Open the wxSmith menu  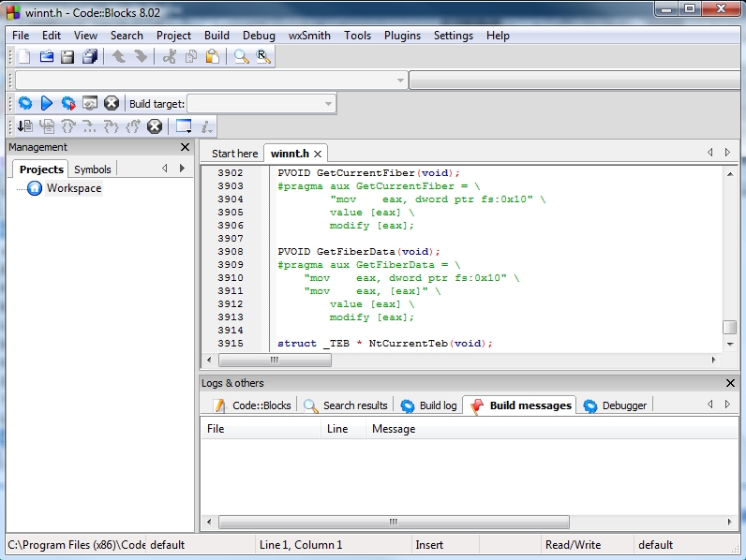click(309, 36)
